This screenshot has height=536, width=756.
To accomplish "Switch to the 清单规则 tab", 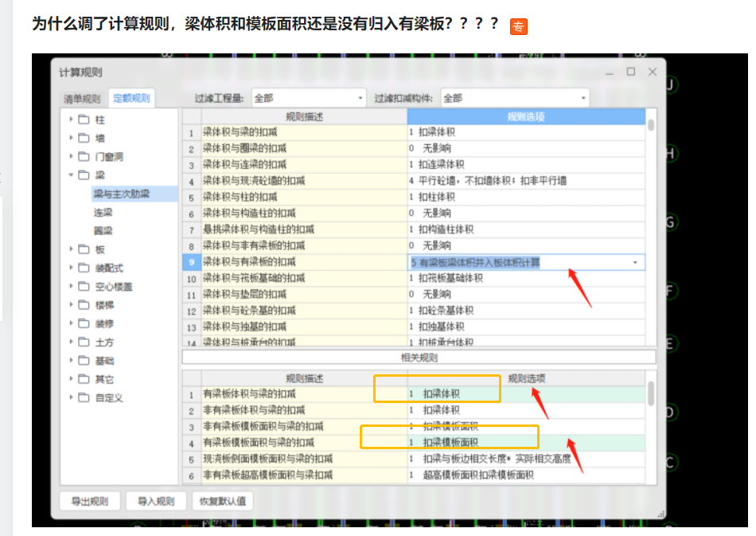I will click(82, 99).
